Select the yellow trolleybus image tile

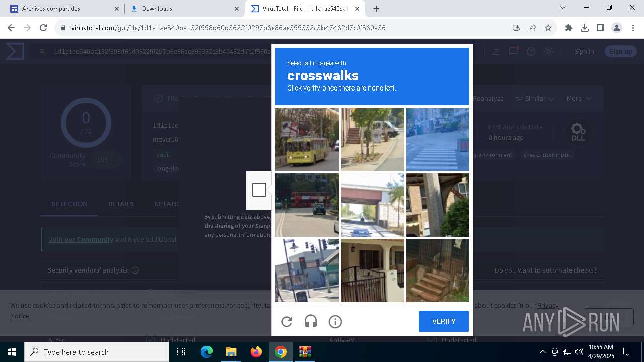(307, 140)
